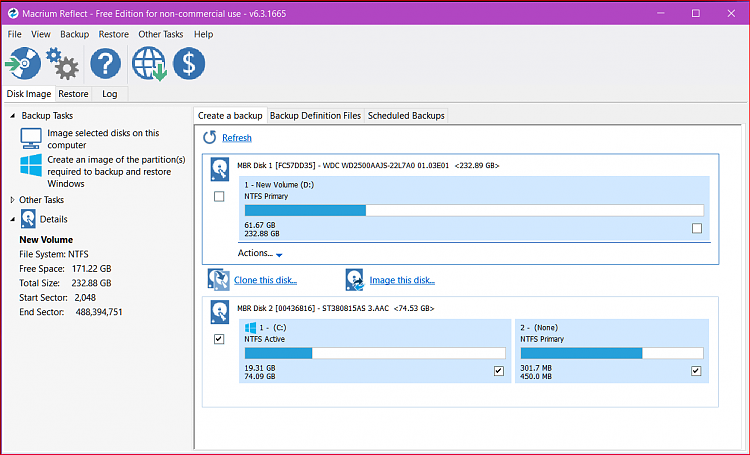Click the File System: NTFS detail line
The height and width of the screenshot is (455, 750).
(x=54, y=255)
